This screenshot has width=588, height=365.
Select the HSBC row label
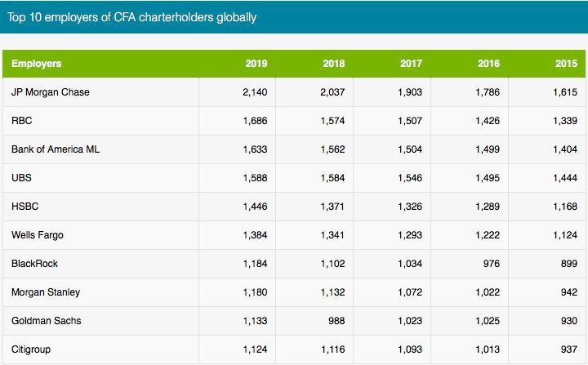(25, 207)
